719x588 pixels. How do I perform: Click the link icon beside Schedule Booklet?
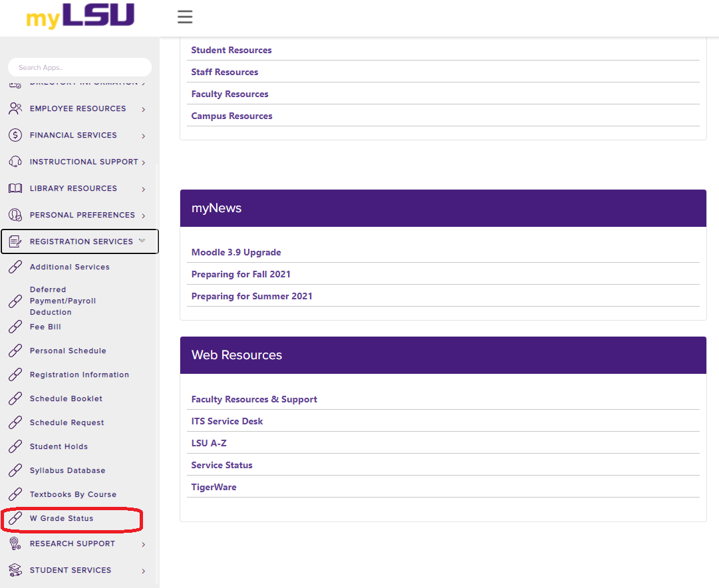[x=15, y=398]
